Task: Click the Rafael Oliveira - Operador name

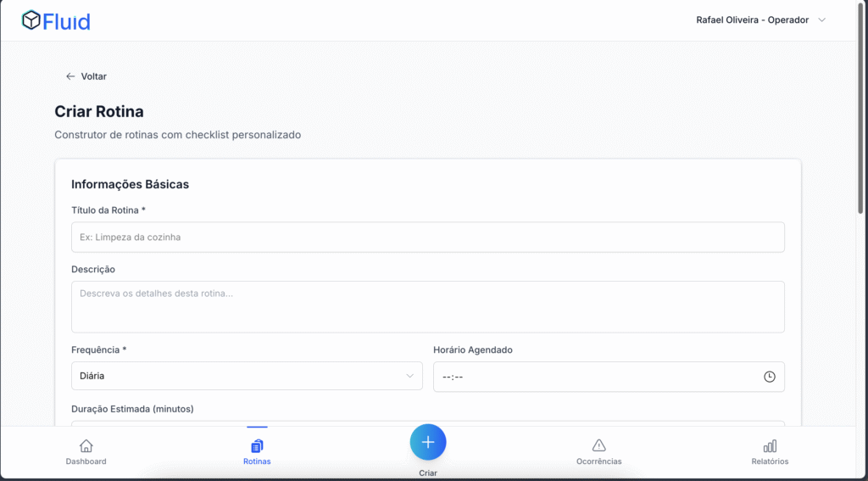Action: point(752,20)
